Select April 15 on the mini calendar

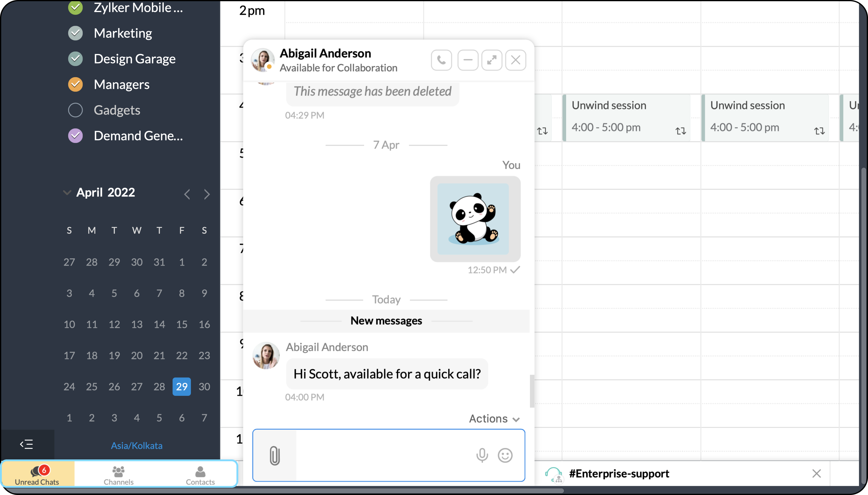click(x=182, y=324)
